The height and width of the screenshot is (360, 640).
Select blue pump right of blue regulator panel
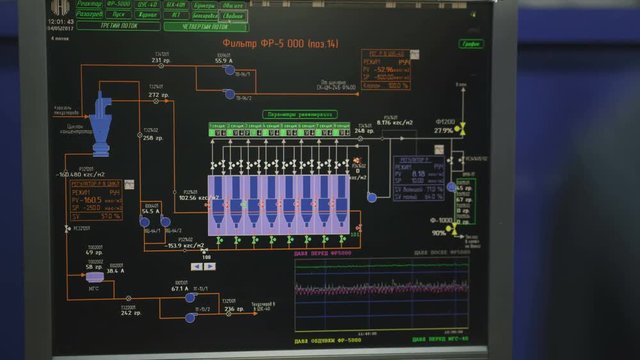pyautogui.click(x=451, y=187)
